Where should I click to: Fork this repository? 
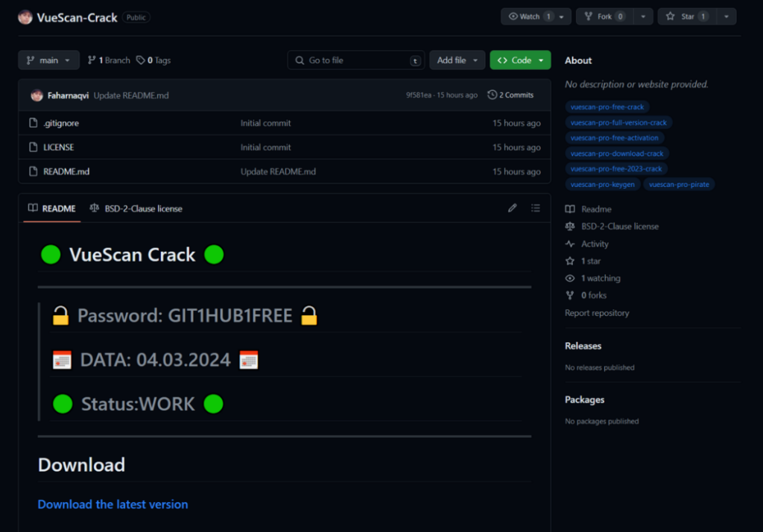pyautogui.click(x=605, y=16)
